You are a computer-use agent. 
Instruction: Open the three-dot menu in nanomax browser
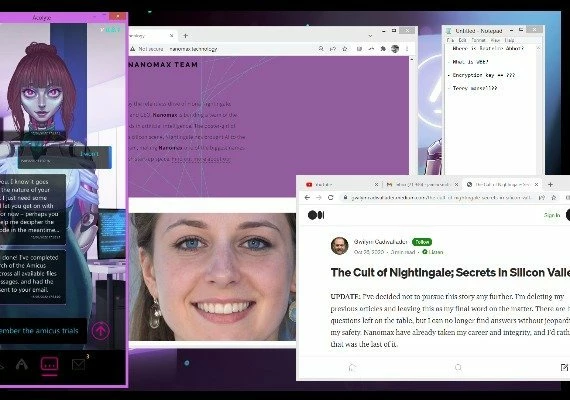(407, 49)
